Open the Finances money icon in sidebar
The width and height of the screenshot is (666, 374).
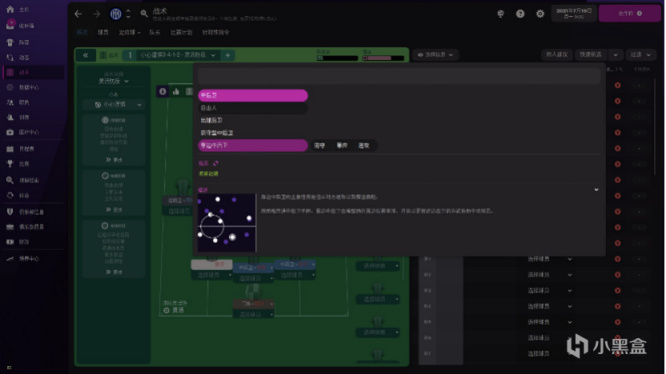[10, 242]
